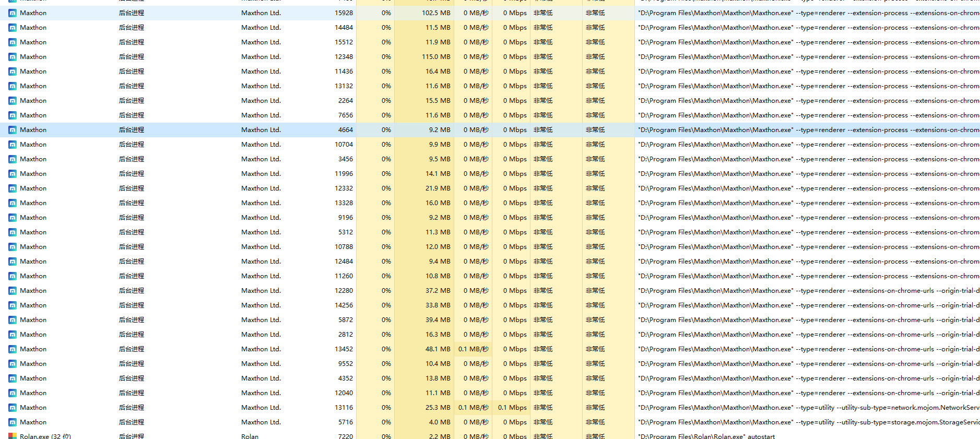Click the Maxthon icon of network service PID 13116
980x439 pixels.
tap(13, 408)
